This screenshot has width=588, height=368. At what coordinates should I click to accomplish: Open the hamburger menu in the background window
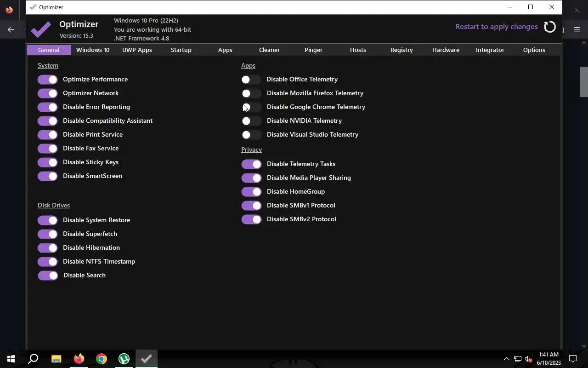pyautogui.click(x=577, y=30)
